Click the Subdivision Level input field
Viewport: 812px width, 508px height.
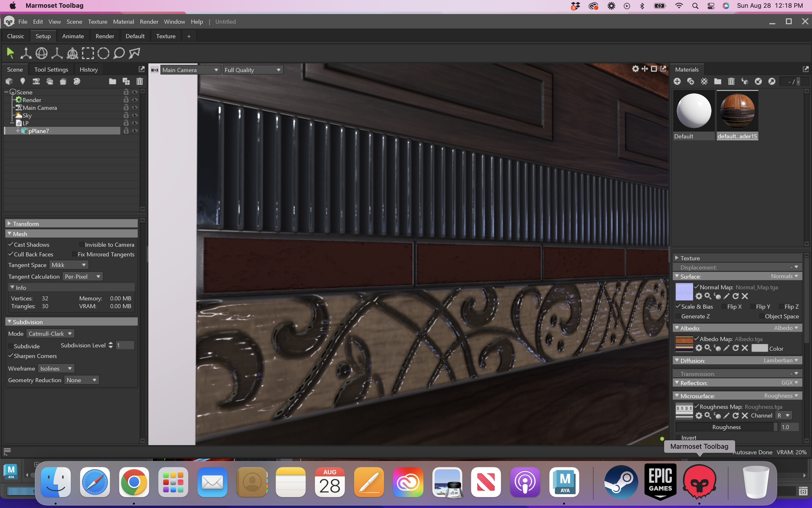[125, 345]
